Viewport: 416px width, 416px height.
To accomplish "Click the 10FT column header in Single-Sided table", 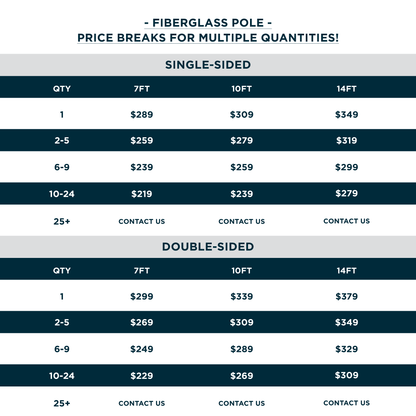I will click(x=242, y=89).
